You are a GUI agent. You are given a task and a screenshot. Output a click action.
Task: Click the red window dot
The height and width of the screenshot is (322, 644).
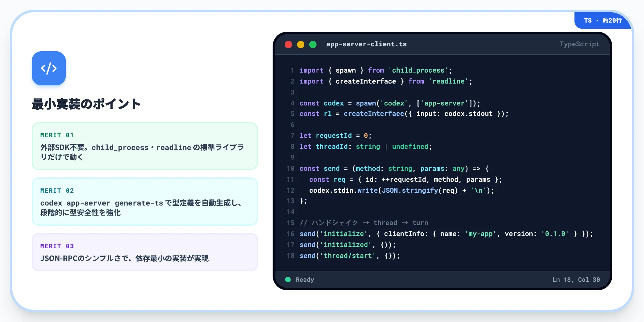point(288,45)
